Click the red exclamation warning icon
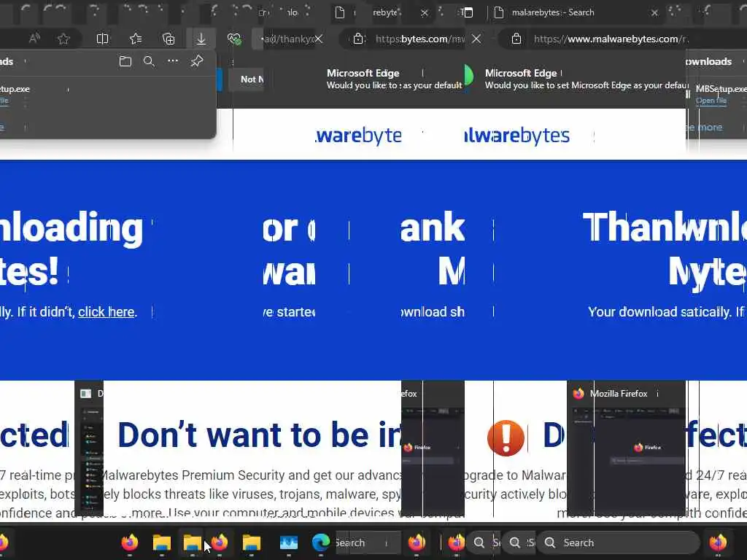This screenshot has height=560, width=747. [506, 437]
